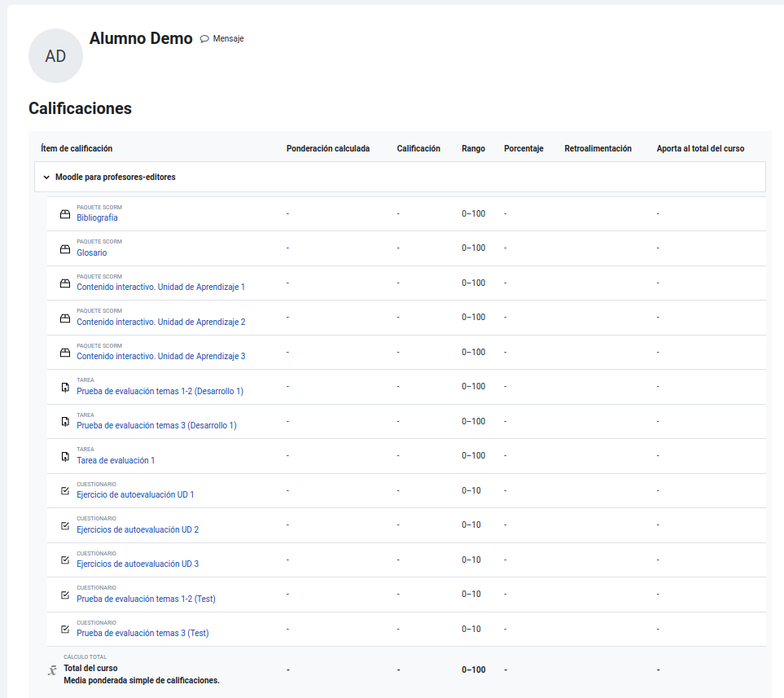This screenshot has height=698, width=784.
Task: Click the 0–100 range in Total del curso row
Action: click(474, 670)
